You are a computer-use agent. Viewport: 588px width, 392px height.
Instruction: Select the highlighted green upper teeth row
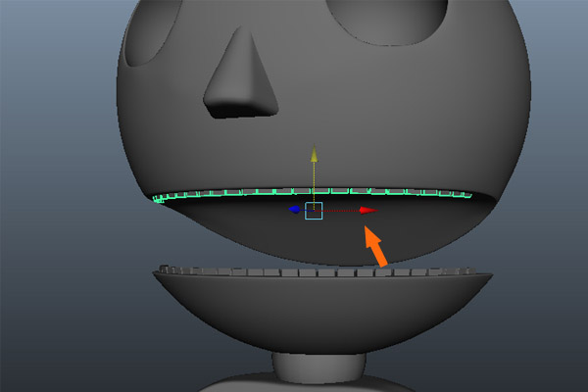(313, 194)
